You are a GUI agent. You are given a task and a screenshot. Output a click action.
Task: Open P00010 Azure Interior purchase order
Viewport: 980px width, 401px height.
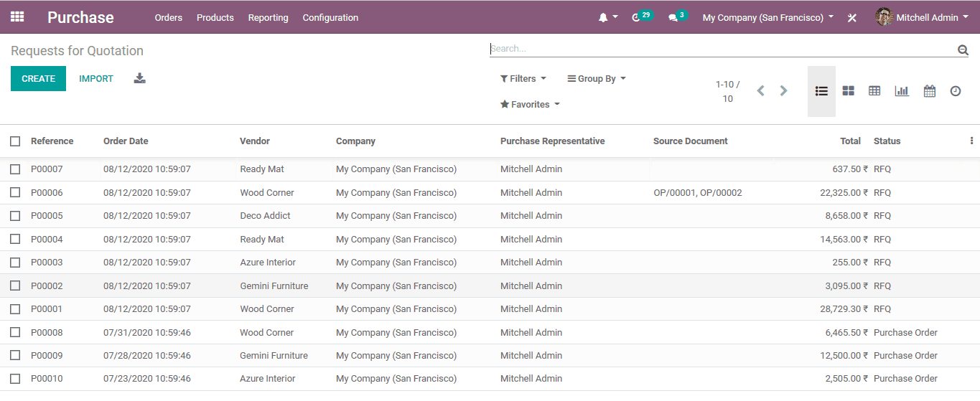coord(490,379)
